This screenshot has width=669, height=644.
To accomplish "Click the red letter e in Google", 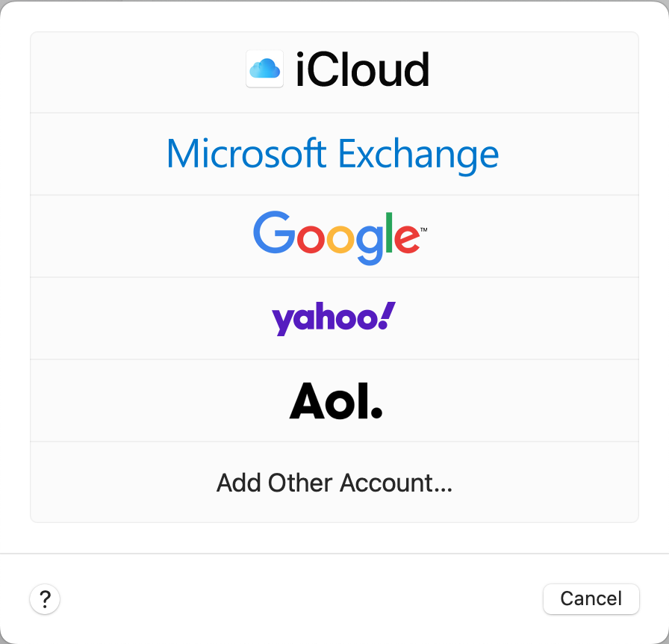I will pos(406,238).
